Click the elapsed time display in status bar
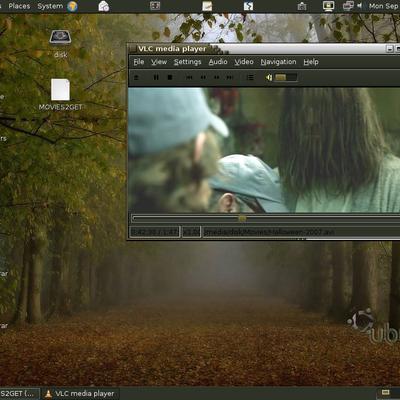Viewport: 400px width, 400px height. 155,232
